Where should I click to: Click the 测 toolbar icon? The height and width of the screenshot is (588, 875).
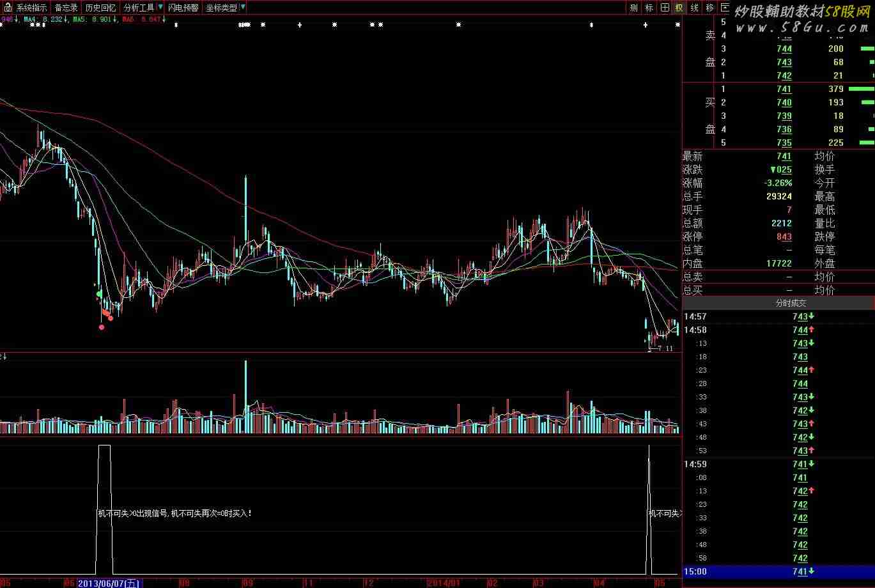(633, 8)
